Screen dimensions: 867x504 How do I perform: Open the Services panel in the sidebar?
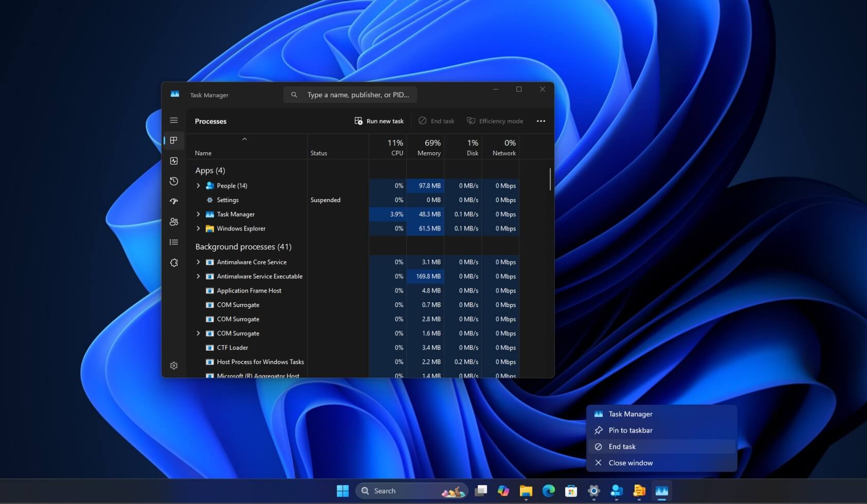click(174, 262)
